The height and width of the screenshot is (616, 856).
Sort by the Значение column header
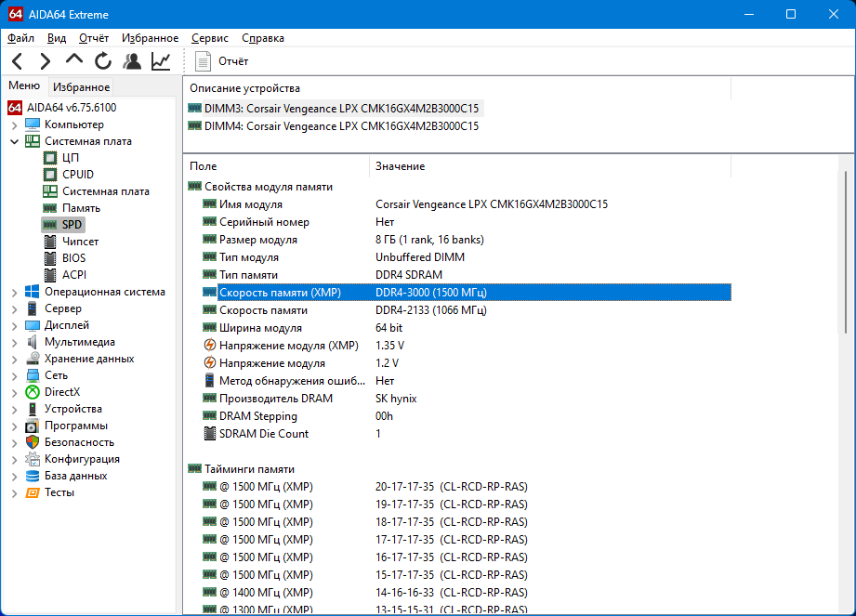549,166
